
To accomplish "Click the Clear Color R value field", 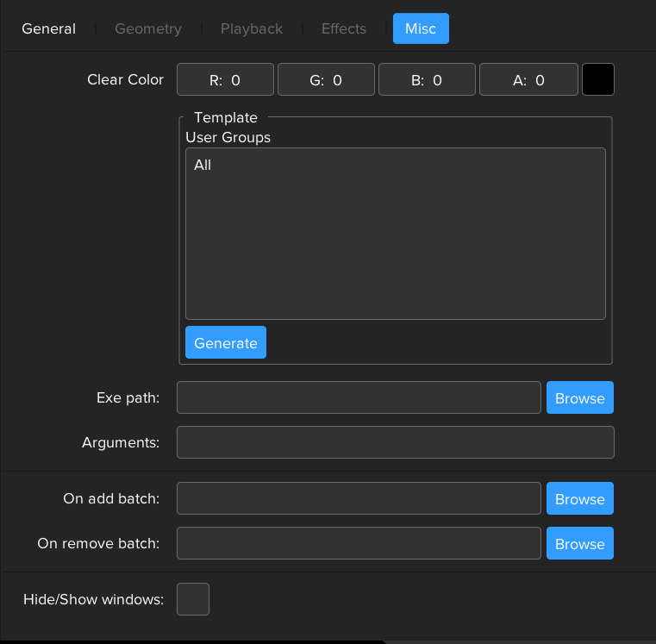I will [x=225, y=80].
